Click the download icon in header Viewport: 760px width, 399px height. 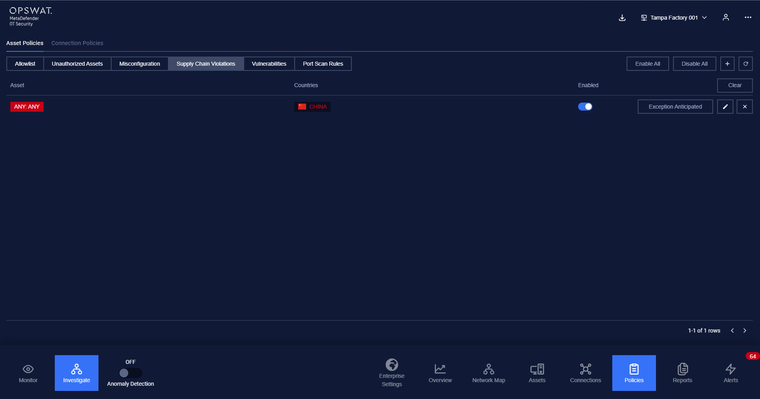click(622, 18)
